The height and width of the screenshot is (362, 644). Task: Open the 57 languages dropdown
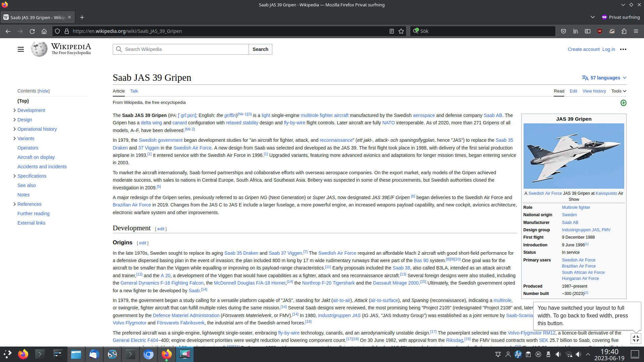(604, 78)
